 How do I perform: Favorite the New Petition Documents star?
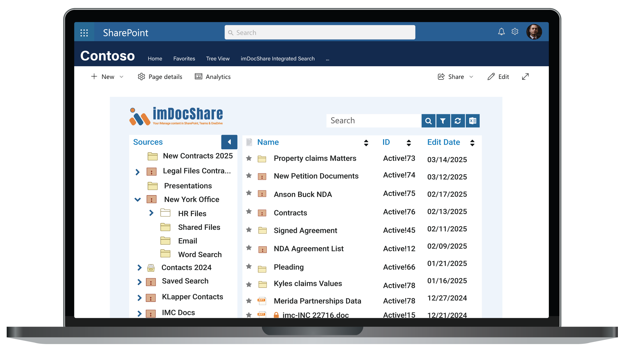(x=249, y=175)
